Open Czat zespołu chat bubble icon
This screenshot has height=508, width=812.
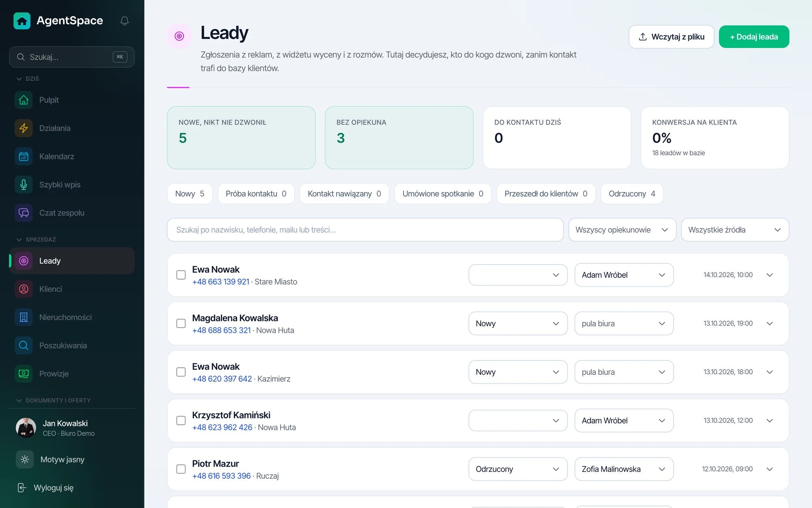(x=24, y=213)
